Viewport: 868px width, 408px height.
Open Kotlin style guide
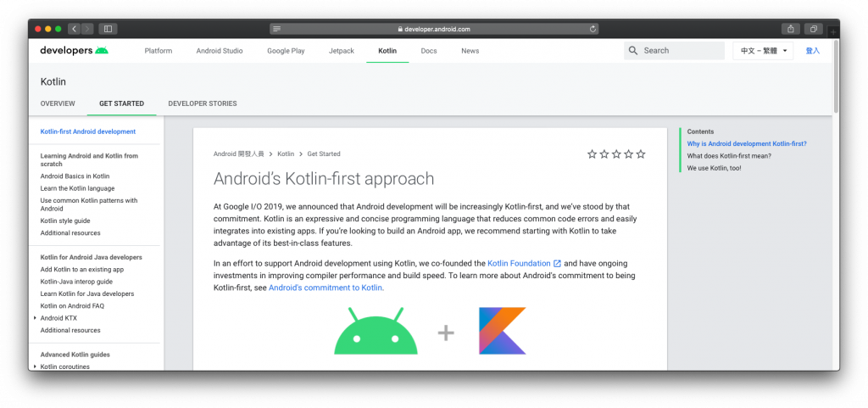coord(65,221)
